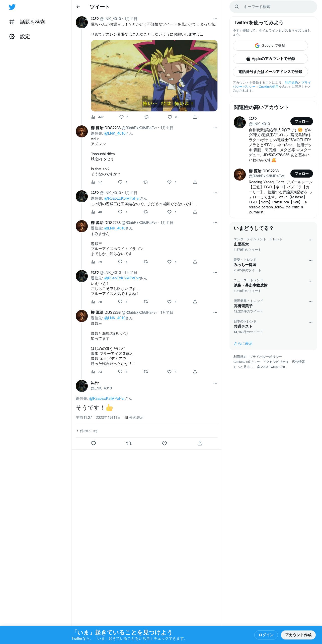
Task: Reply to the main そうです！ tweet
Action: 93,443
